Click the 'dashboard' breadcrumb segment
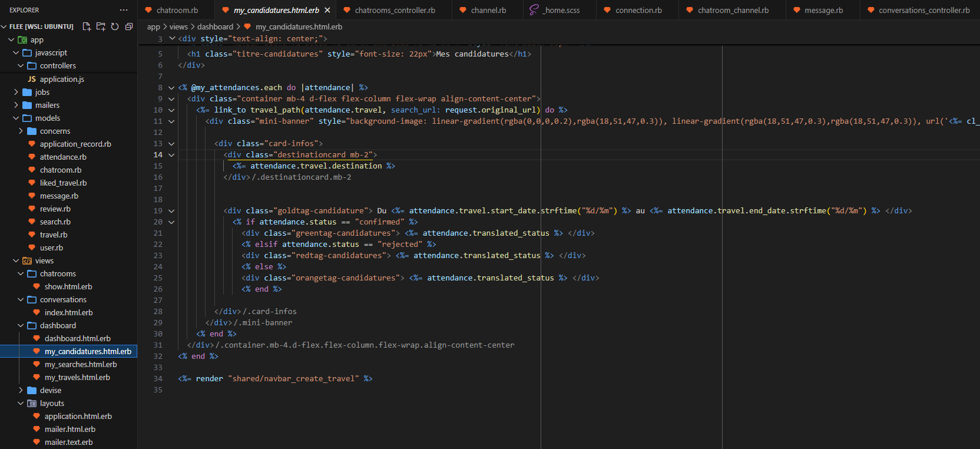The image size is (980, 449). pos(215,27)
